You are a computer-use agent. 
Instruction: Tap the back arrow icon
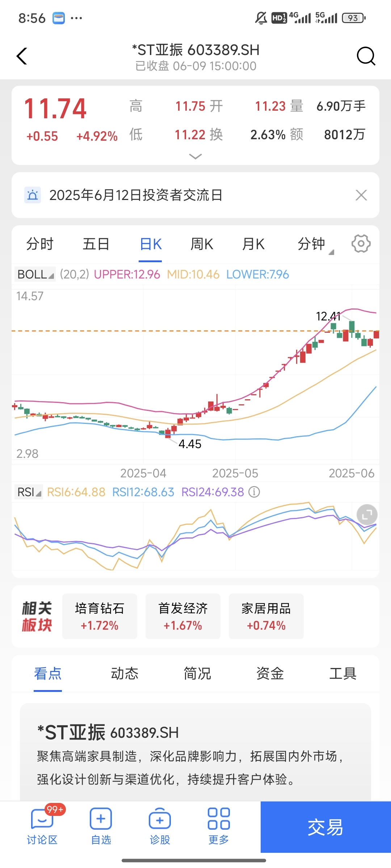click(22, 56)
